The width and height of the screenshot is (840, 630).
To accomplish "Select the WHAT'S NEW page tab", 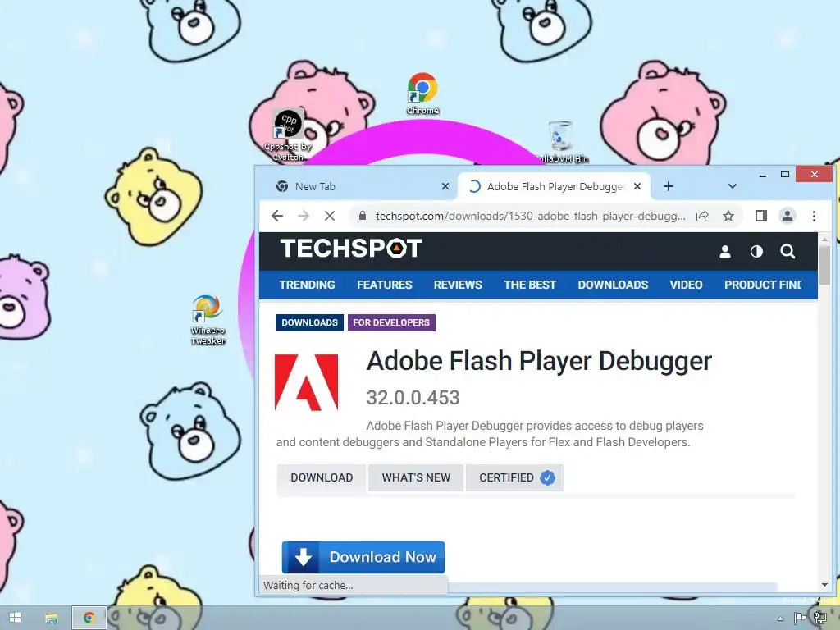I will pyautogui.click(x=416, y=477).
